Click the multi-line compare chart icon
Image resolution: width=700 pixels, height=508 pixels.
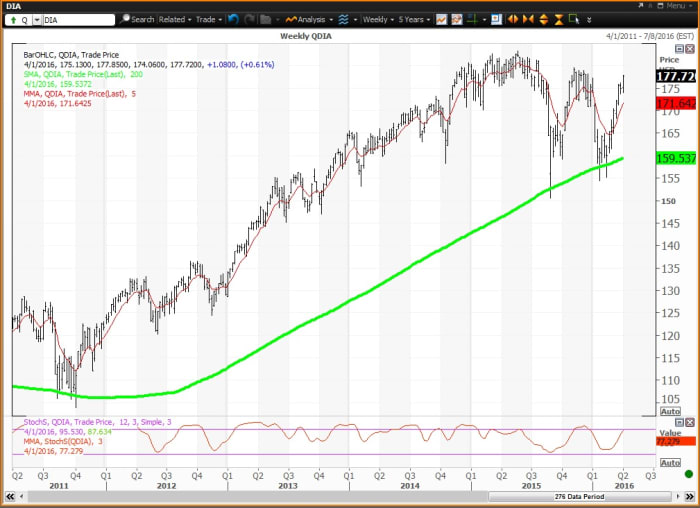457,20
